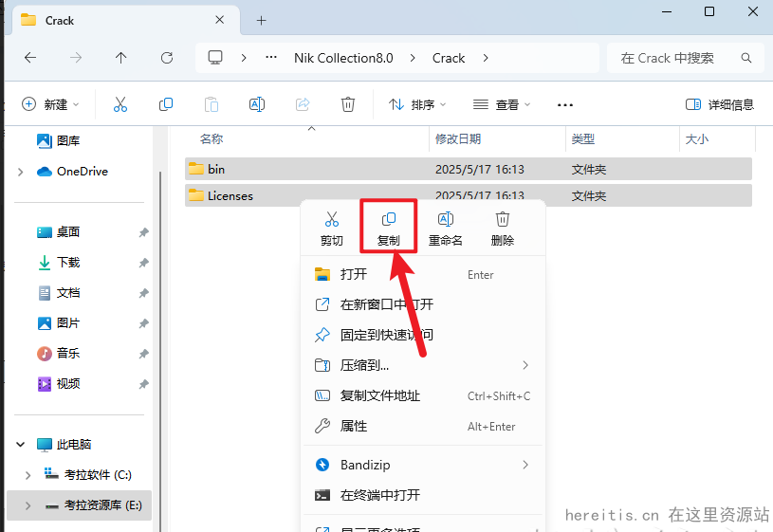Click the address bar ellipsis for hidden path
The width and height of the screenshot is (773, 532).
point(271,57)
